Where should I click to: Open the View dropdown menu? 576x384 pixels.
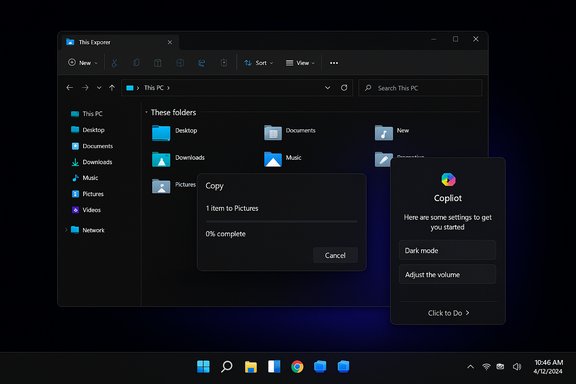coord(300,63)
